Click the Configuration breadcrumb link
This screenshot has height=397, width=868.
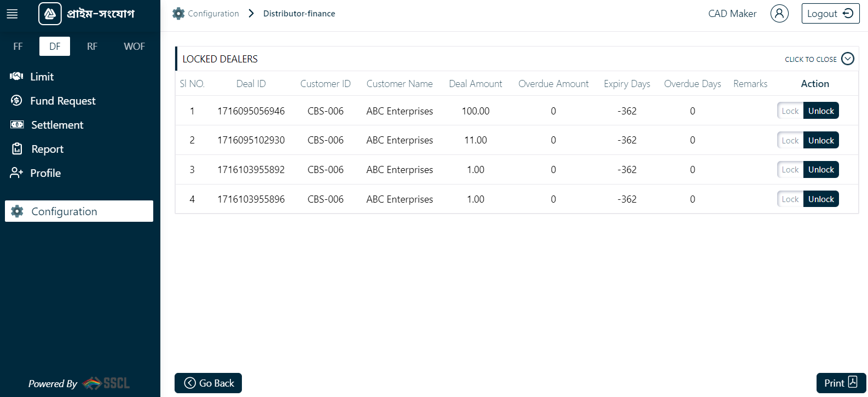(213, 14)
